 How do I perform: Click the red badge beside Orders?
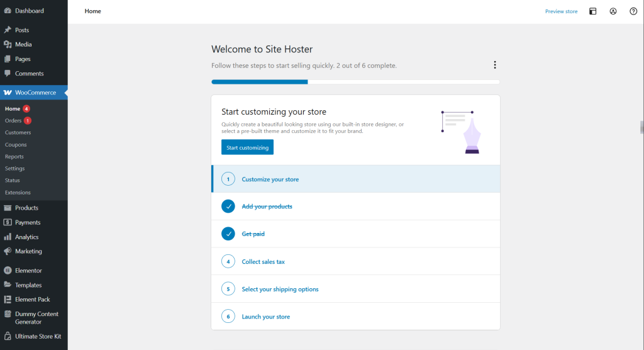28,120
